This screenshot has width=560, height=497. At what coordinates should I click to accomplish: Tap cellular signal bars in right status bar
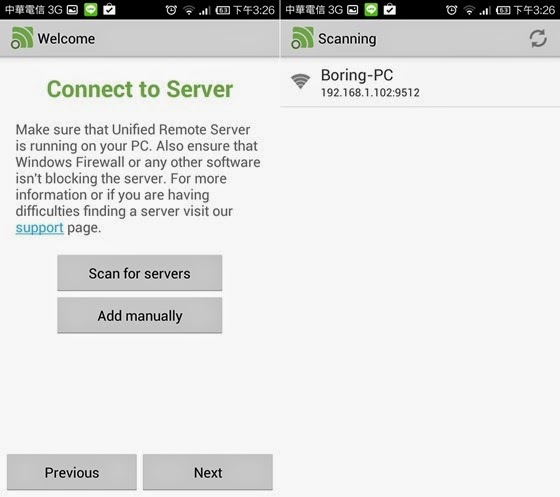coord(485,11)
